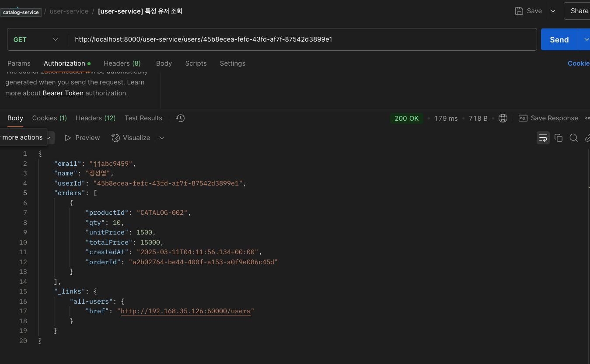590x364 pixels.
Task: Click the catalog-service tooltip label
Action: 21,12
